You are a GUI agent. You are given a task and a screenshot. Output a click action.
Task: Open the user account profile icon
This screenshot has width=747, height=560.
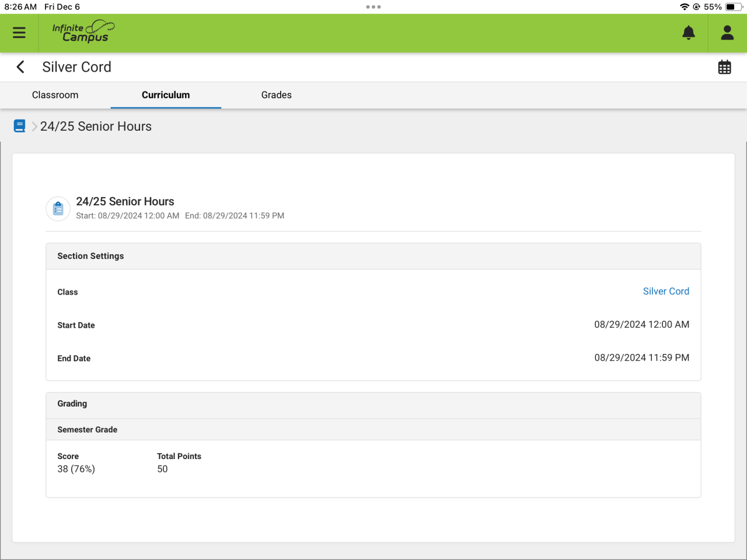[x=727, y=33]
